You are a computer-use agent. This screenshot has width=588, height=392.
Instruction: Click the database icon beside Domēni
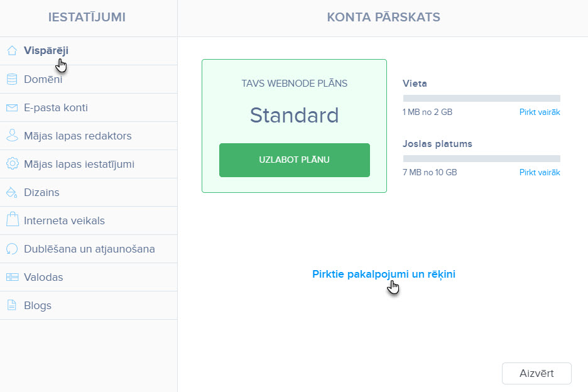pos(12,79)
